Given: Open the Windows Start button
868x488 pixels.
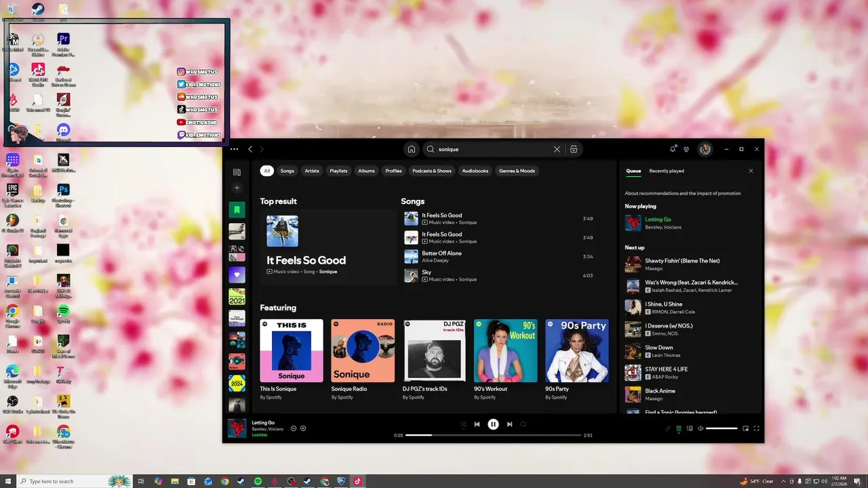Looking at the screenshot, I should coord(7,481).
